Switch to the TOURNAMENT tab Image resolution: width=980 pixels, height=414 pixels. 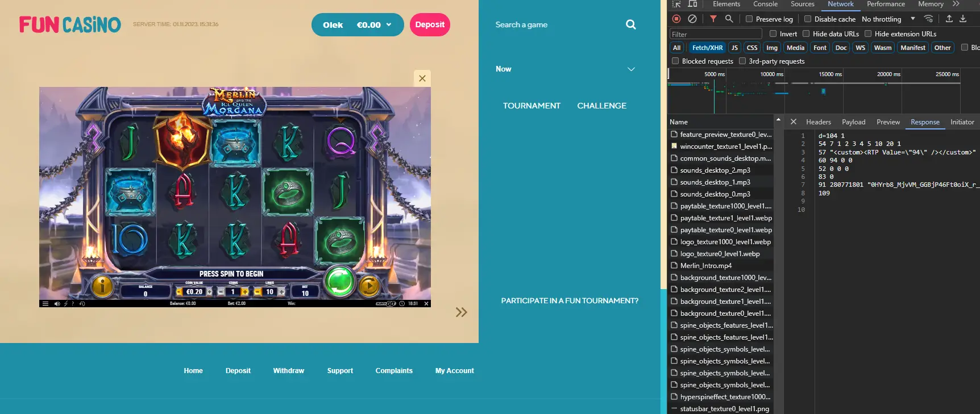[x=531, y=106]
